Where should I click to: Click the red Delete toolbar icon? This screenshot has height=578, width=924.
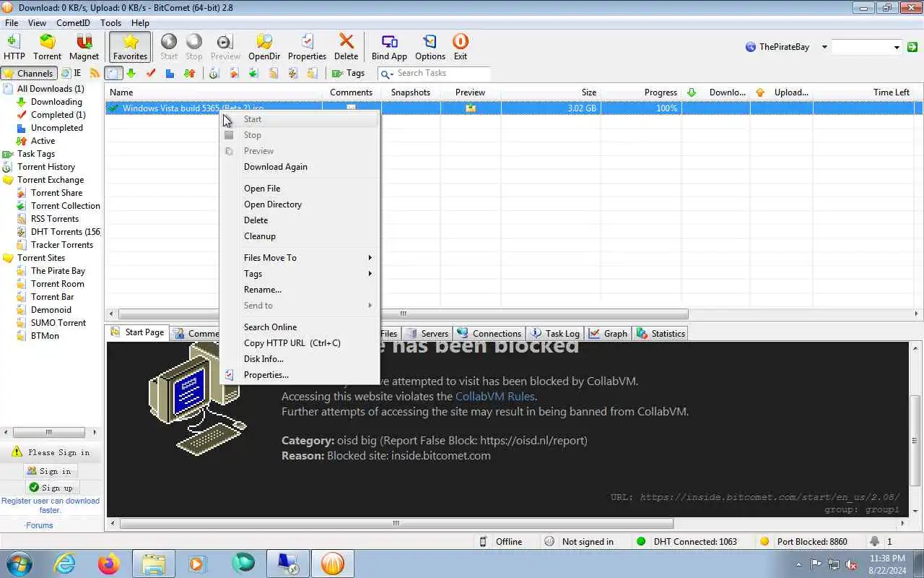(x=346, y=47)
